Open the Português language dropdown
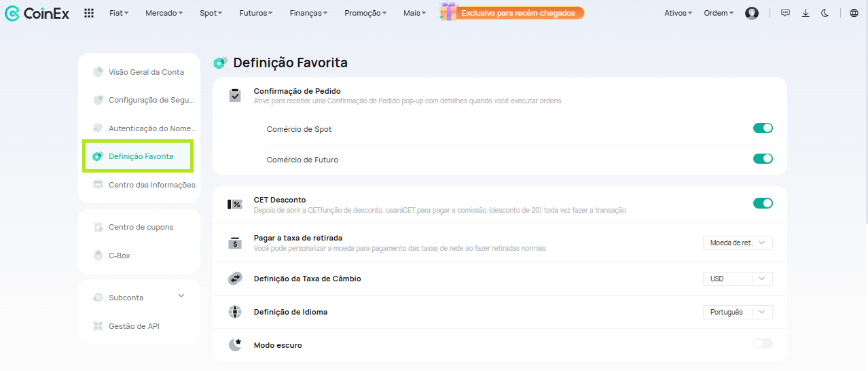The height and width of the screenshot is (371, 868). point(738,312)
